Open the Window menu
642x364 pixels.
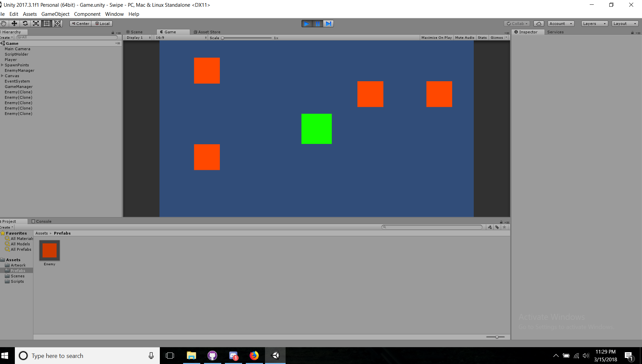pyautogui.click(x=114, y=14)
